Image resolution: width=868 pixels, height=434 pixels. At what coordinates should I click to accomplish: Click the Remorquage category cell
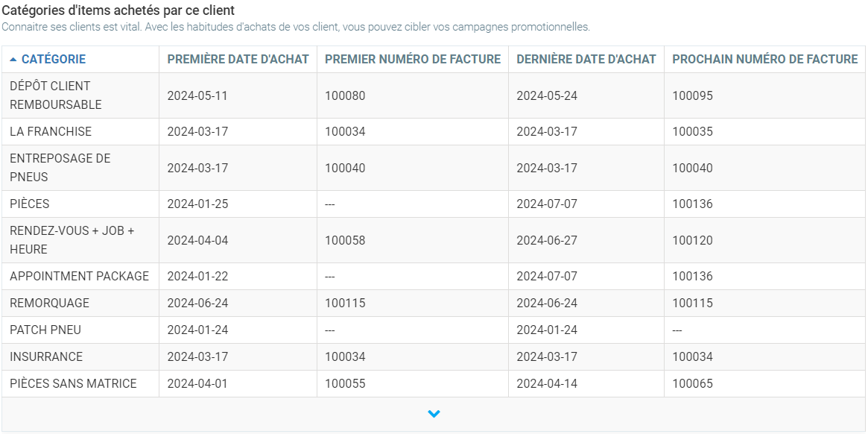pyautogui.click(x=49, y=304)
